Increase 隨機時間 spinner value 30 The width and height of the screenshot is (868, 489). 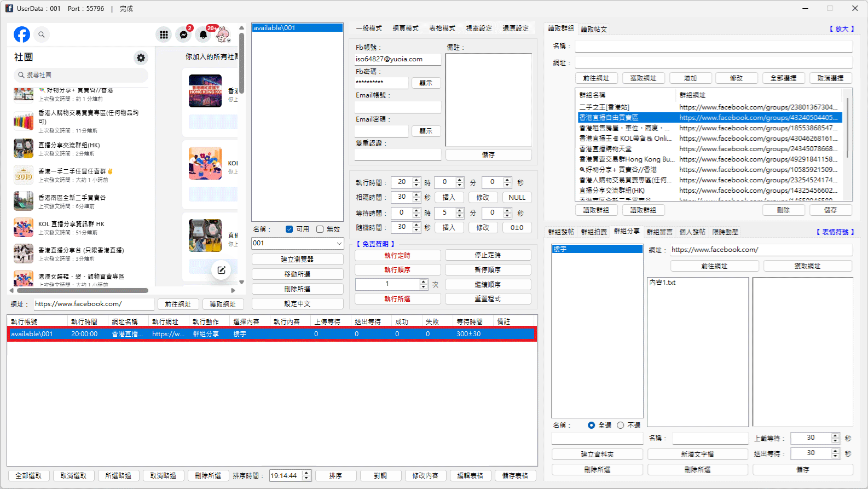pyautogui.click(x=416, y=225)
